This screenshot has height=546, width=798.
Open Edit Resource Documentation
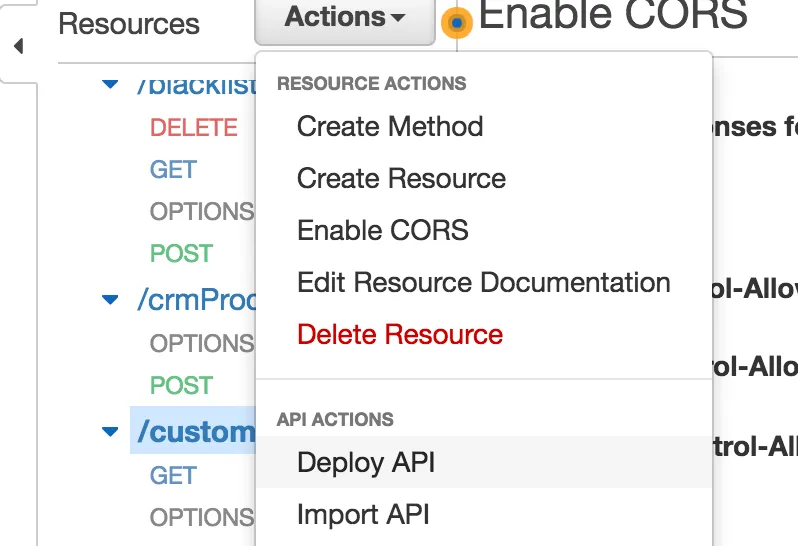click(483, 283)
